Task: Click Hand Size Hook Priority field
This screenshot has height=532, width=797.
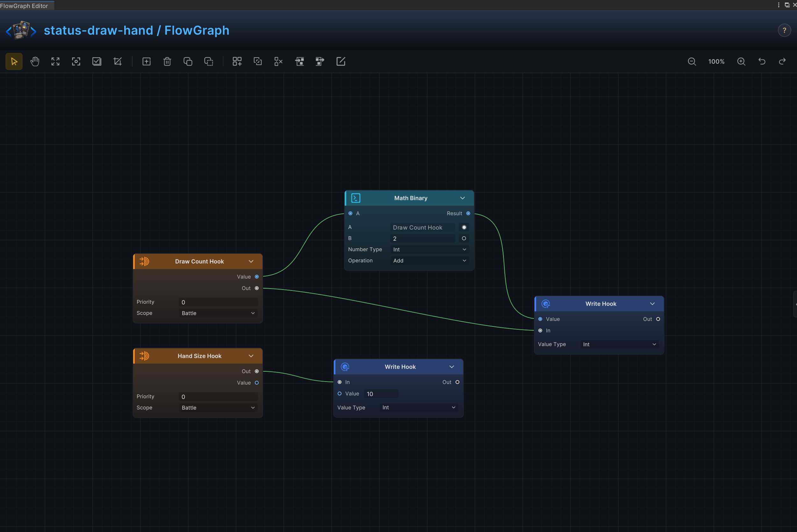Action: 218,397
